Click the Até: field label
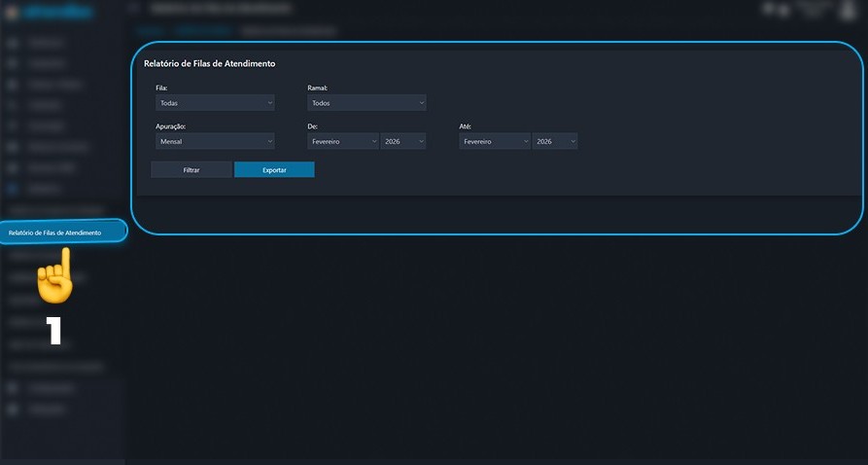The height and width of the screenshot is (465, 868). (x=465, y=126)
